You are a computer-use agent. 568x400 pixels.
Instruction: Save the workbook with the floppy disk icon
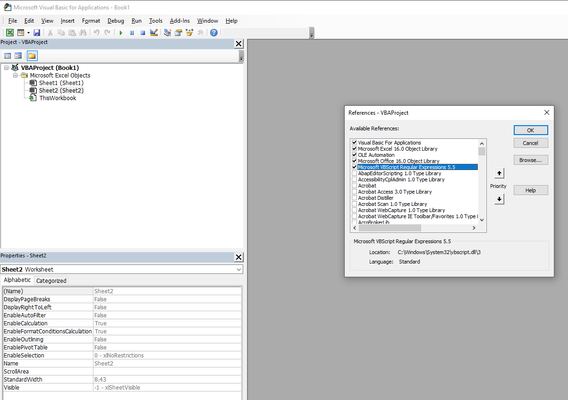[x=37, y=33]
